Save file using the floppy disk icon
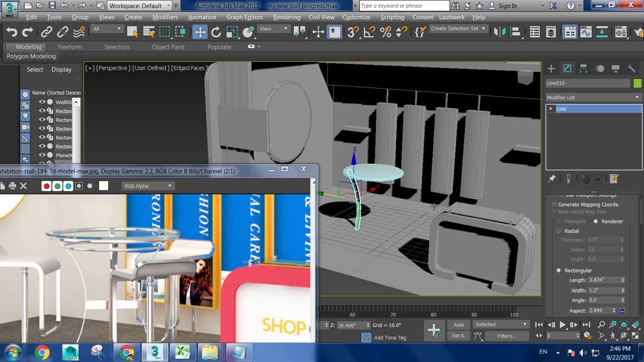This screenshot has height=362, width=644. pos(52,6)
